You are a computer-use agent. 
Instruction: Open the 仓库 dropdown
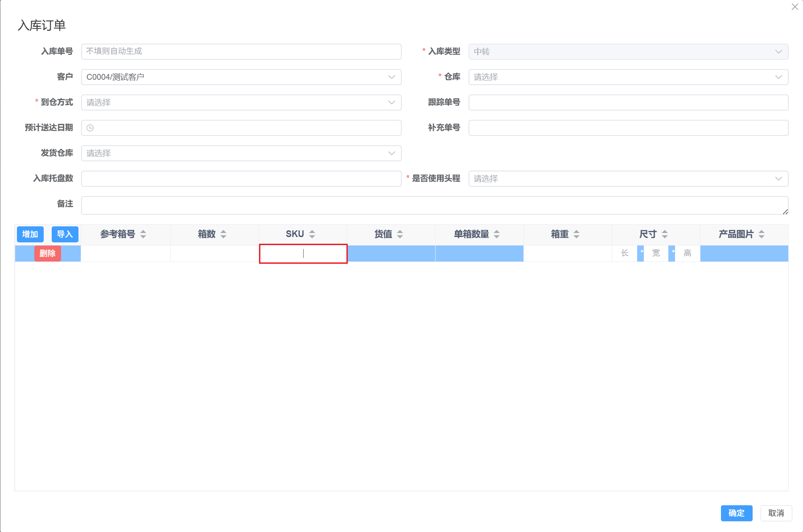[x=779, y=77]
